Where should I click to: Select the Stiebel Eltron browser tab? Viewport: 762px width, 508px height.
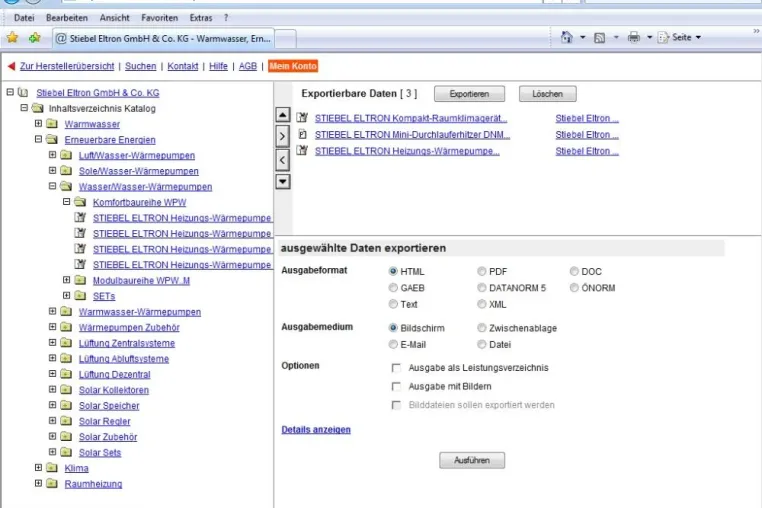tap(164, 38)
